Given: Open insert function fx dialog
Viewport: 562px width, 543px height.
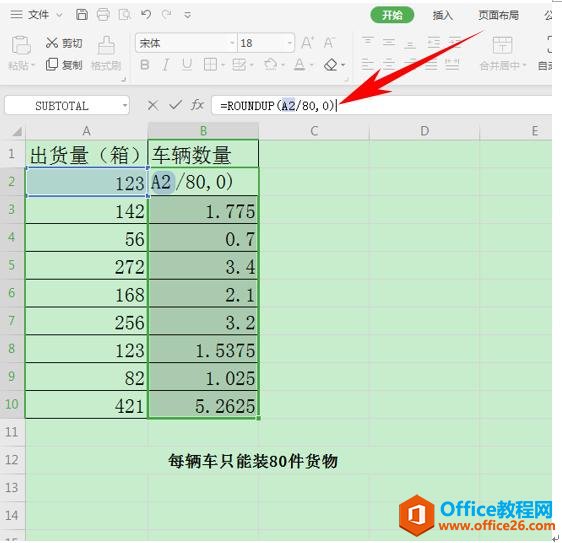Looking at the screenshot, I should pyautogui.click(x=197, y=105).
